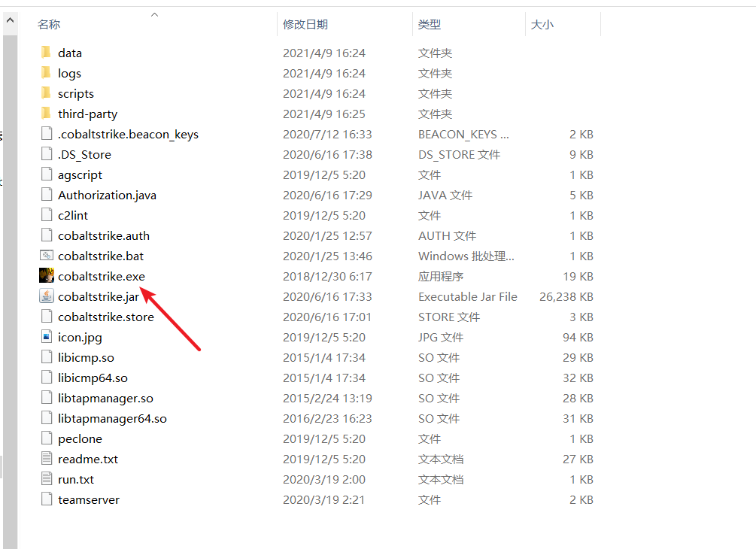The width and height of the screenshot is (756, 549).
Task: Click the date 2018/12/30 6:17
Action: [327, 276]
